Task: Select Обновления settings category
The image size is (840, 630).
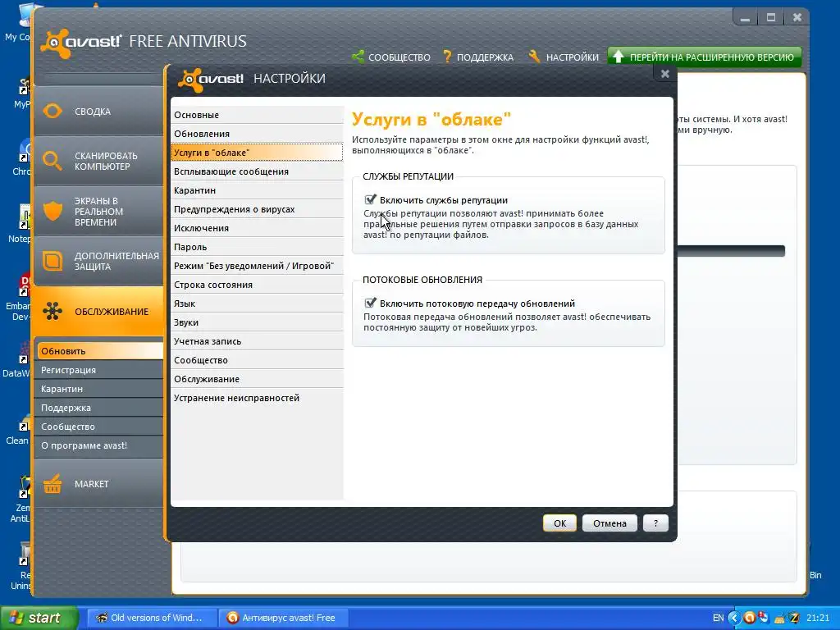Action: click(257, 134)
